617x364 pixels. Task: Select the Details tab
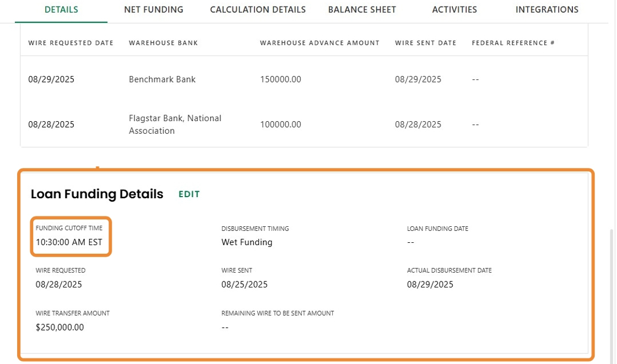tap(61, 9)
